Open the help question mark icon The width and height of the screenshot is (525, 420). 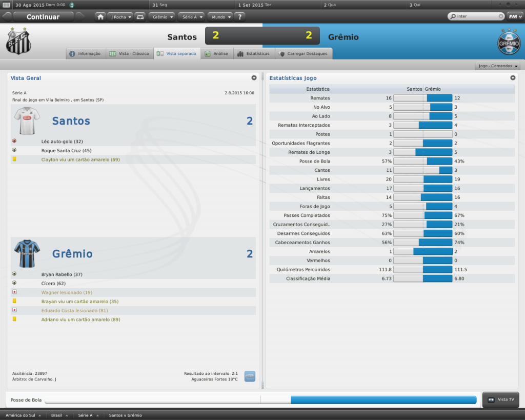(x=239, y=16)
